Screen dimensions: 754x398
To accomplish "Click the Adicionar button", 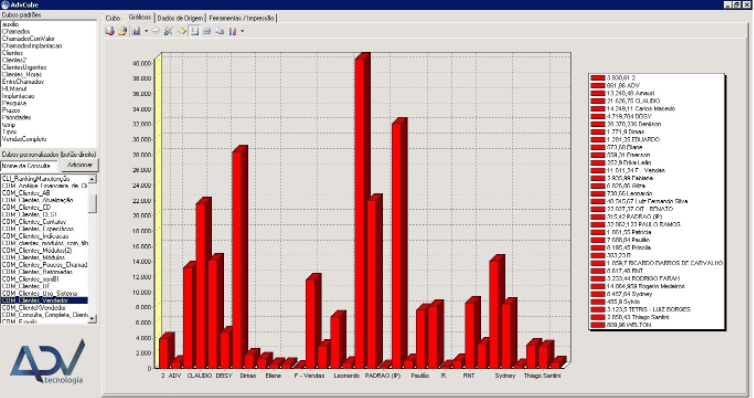I will click(x=80, y=165).
